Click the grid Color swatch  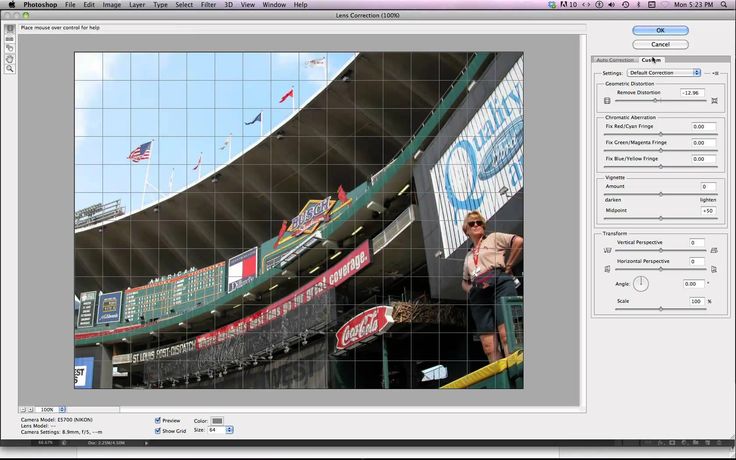pyautogui.click(x=217, y=421)
